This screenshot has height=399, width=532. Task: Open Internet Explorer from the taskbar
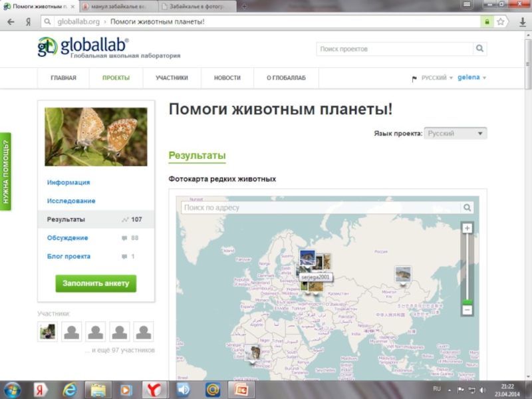coord(70,388)
